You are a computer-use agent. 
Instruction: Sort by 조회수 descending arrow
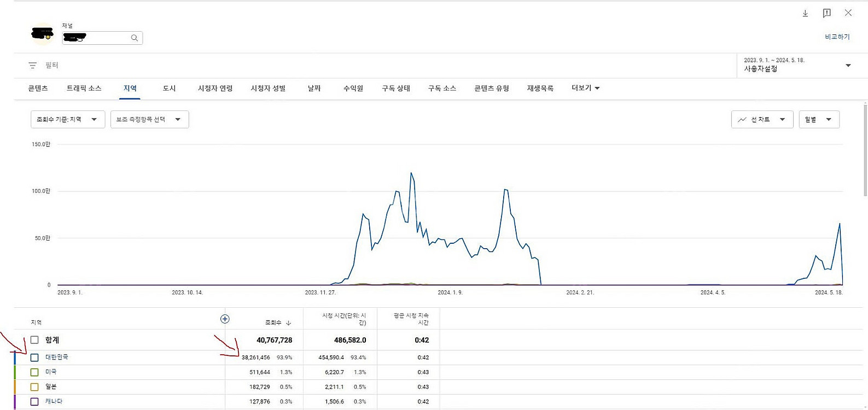[x=289, y=323]
